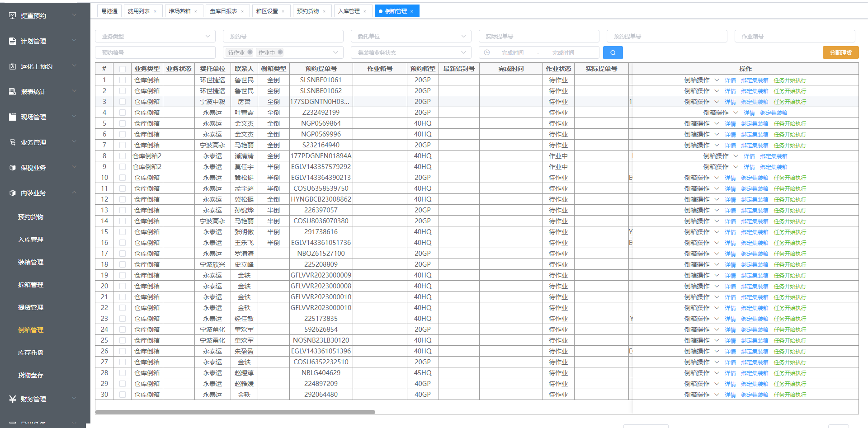Click 详情 link for row 22
This screenshot has width=868, height=428.
(730, 308)
